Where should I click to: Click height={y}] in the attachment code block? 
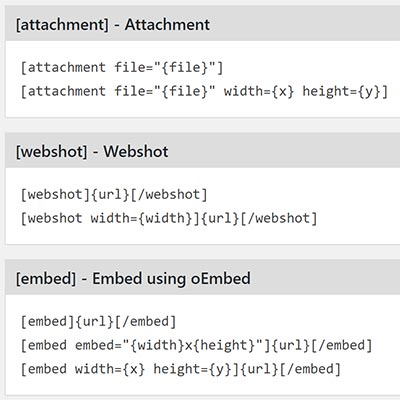point(345,91)
